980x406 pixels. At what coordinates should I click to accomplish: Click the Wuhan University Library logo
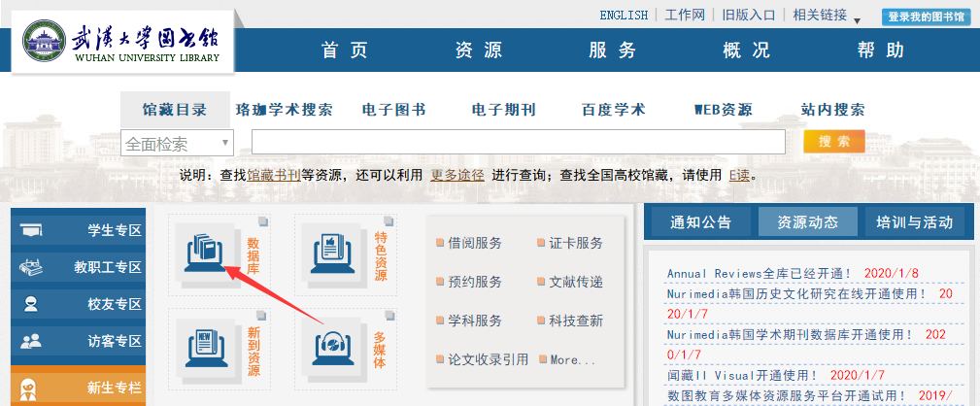pyautogui.click(x=122, y=44)
